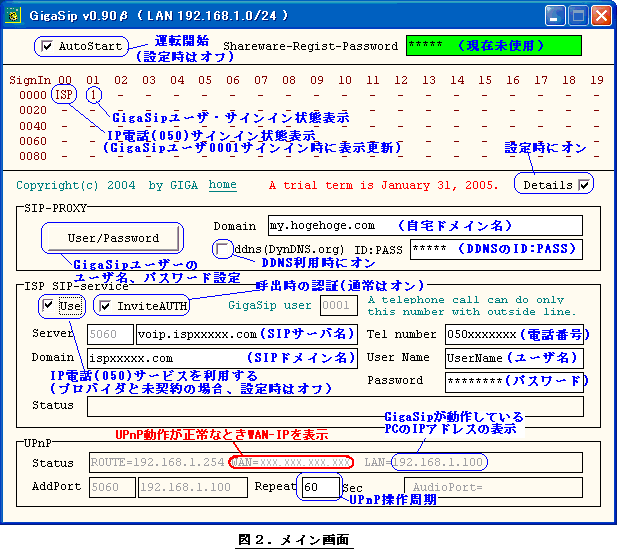617x558 pixels.
Task: Click the Copyright(c) 2004 by GIGA text
Action: click(107, 185)
